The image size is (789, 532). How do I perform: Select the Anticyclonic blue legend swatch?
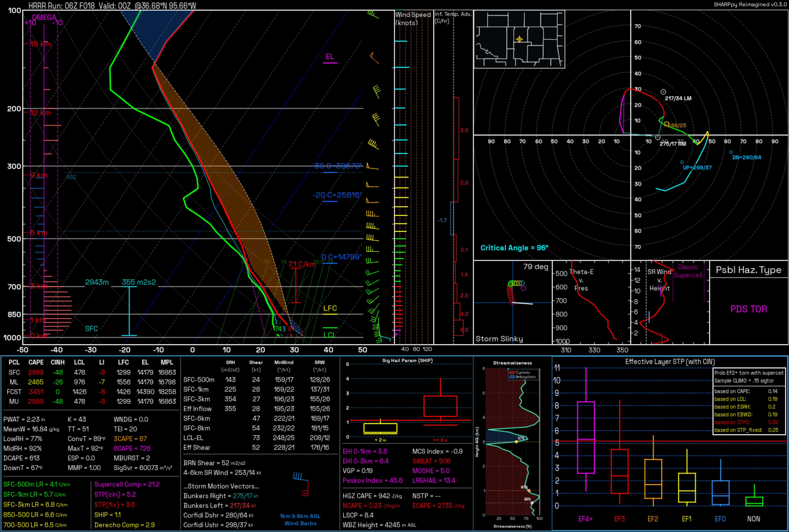coord(512,377)
